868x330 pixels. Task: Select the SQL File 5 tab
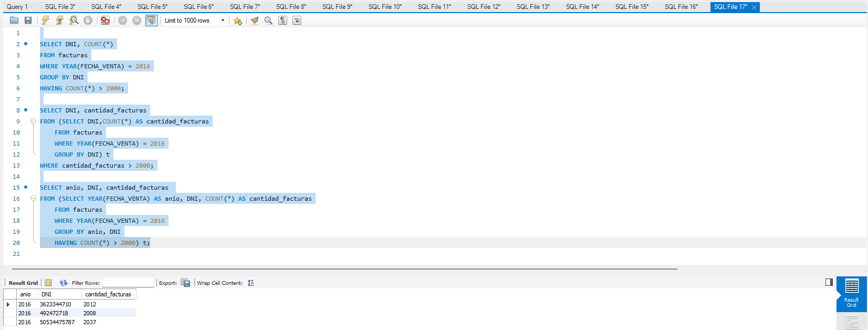tap(152, 7)
